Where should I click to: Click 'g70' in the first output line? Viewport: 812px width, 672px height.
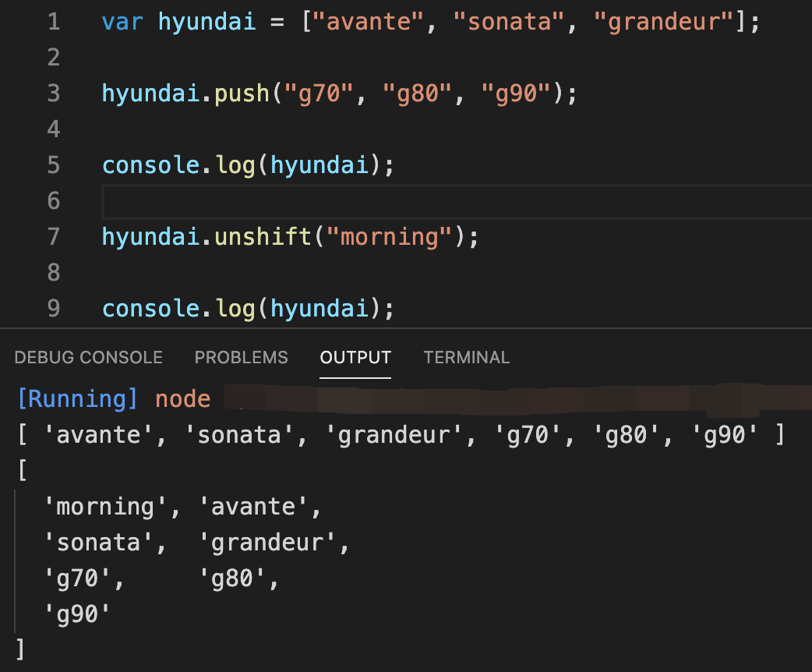click(528, 435)
